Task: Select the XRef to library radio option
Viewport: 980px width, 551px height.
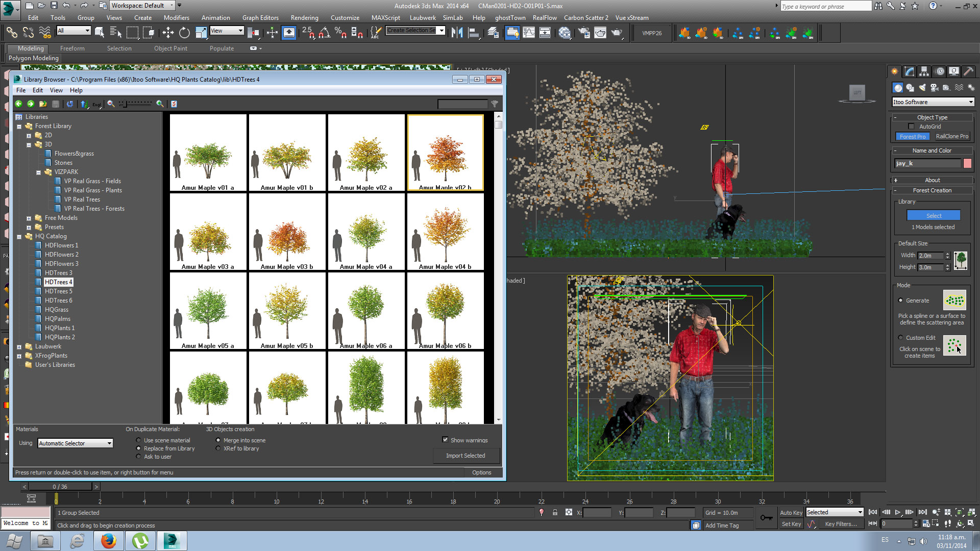Action: pos(218,448)
